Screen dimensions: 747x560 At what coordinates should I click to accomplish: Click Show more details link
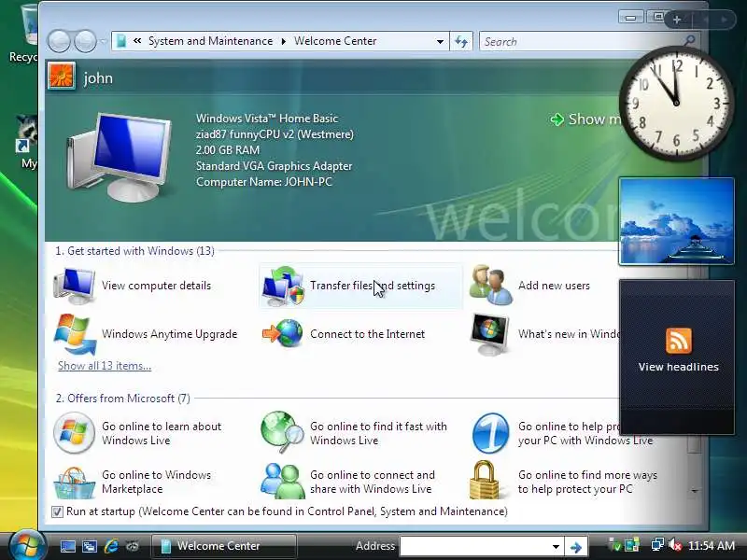(x=587, y=119)
